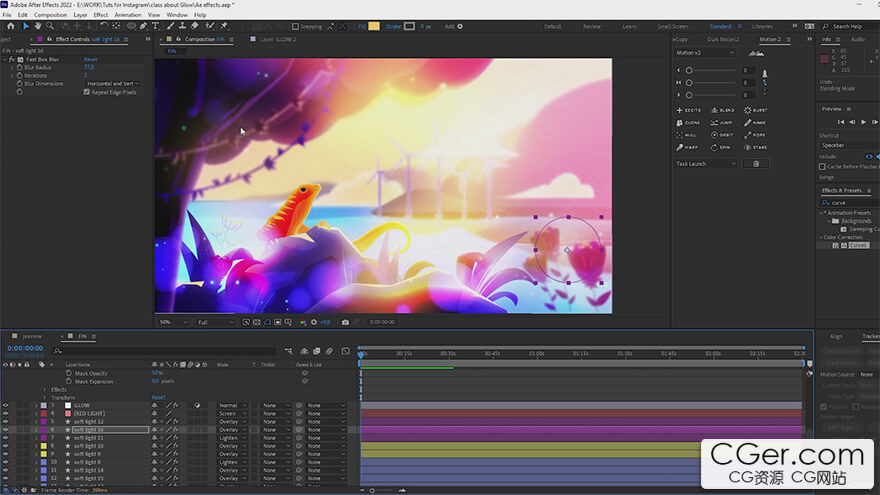The height and width of the screenshot is (495, 880).
Task: Select the Type tool
Action: click(x=155, y=26)
